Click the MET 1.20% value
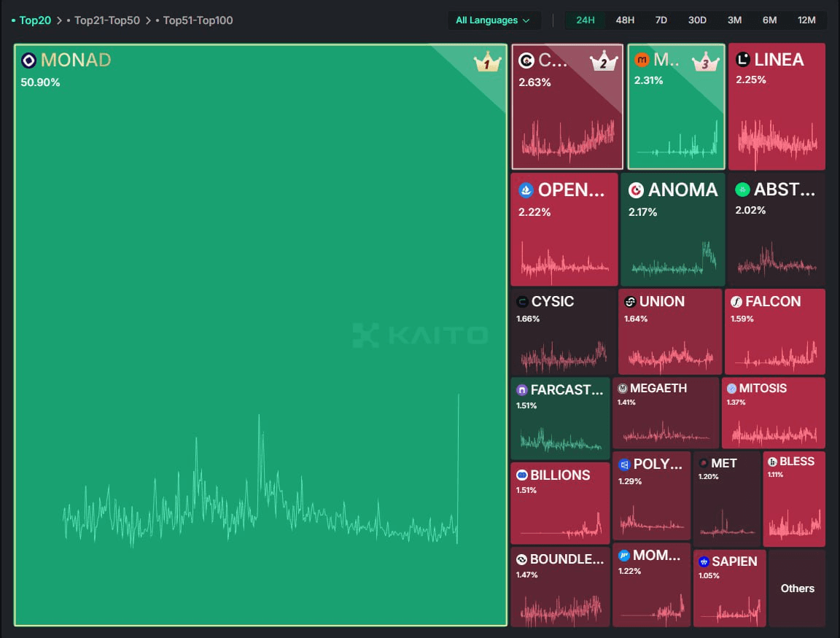 point(708,477)
